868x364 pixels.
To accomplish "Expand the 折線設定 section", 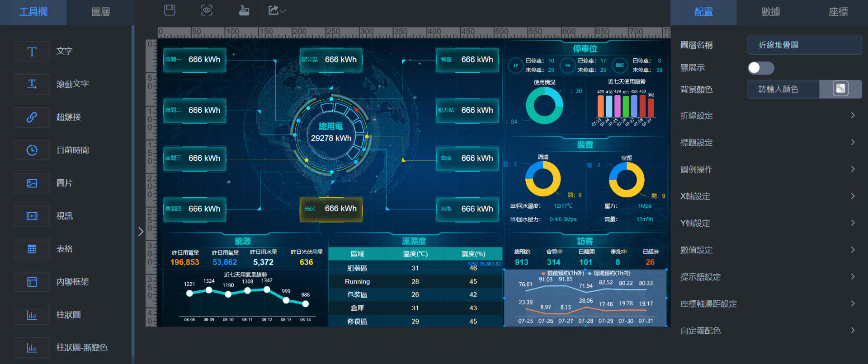I will point(768,116).
